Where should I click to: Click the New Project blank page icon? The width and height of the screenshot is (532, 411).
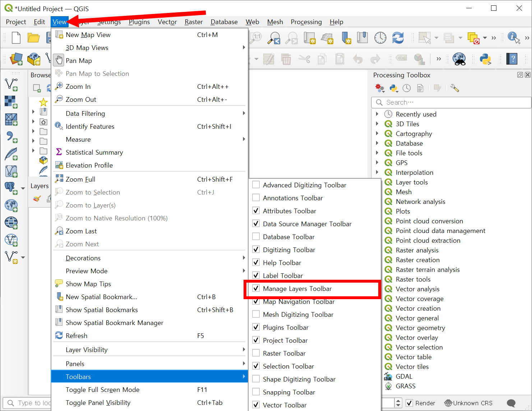(x=17, y=38)
